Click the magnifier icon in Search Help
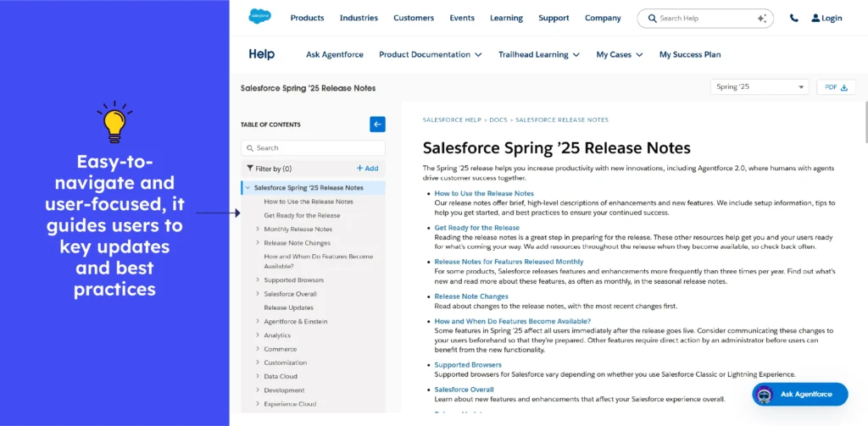Viewport: 868px width, 426px height. click(652, 19)
